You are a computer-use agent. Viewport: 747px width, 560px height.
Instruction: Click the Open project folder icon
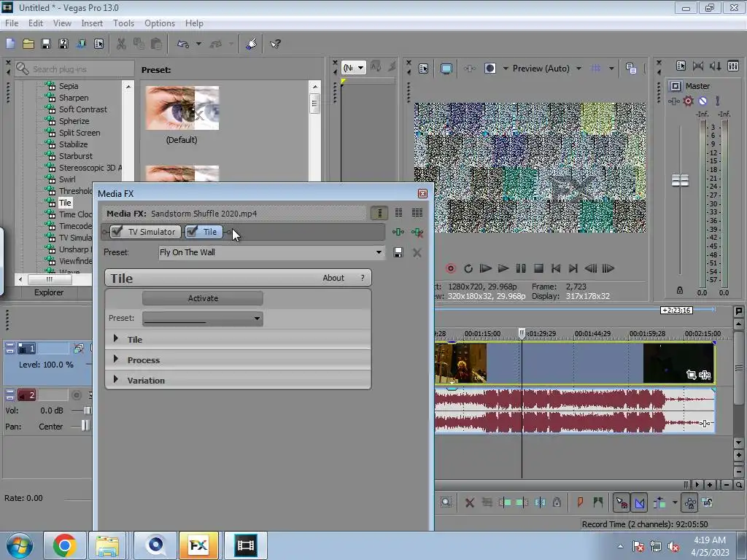pos(28,44)
